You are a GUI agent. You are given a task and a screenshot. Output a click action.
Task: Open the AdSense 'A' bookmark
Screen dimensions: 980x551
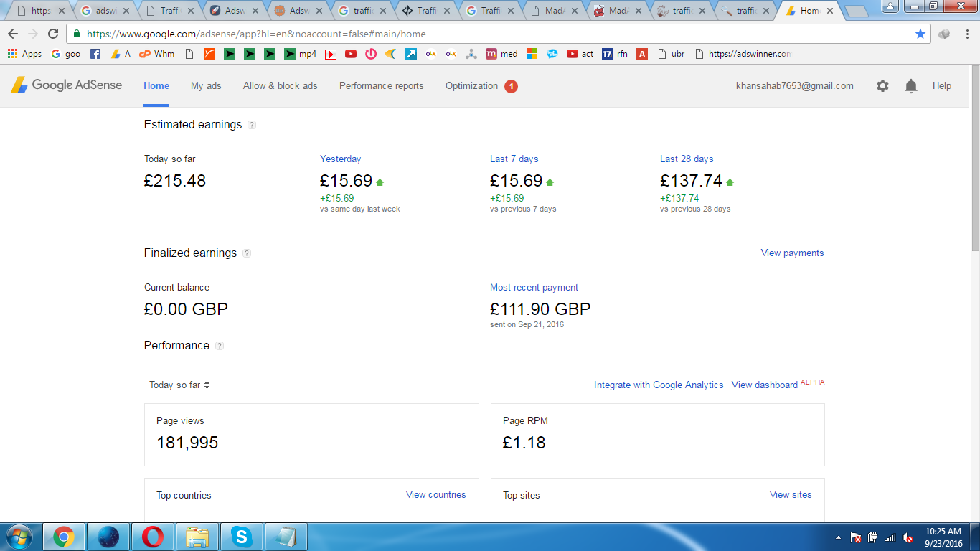pyautogui.click(x=121, y=54)
